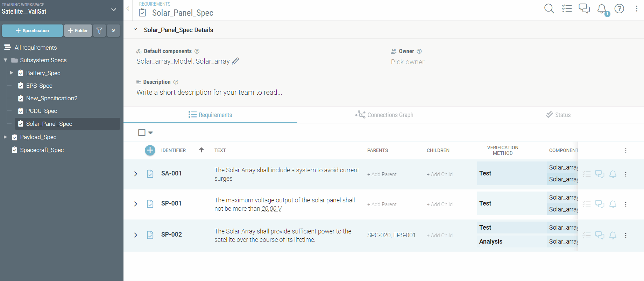Image resolution: width=644 pixels, height=281 pixels.
Task: Collapse the Solar_Panel_Spec Details section
Action: [x=135, y=30]
